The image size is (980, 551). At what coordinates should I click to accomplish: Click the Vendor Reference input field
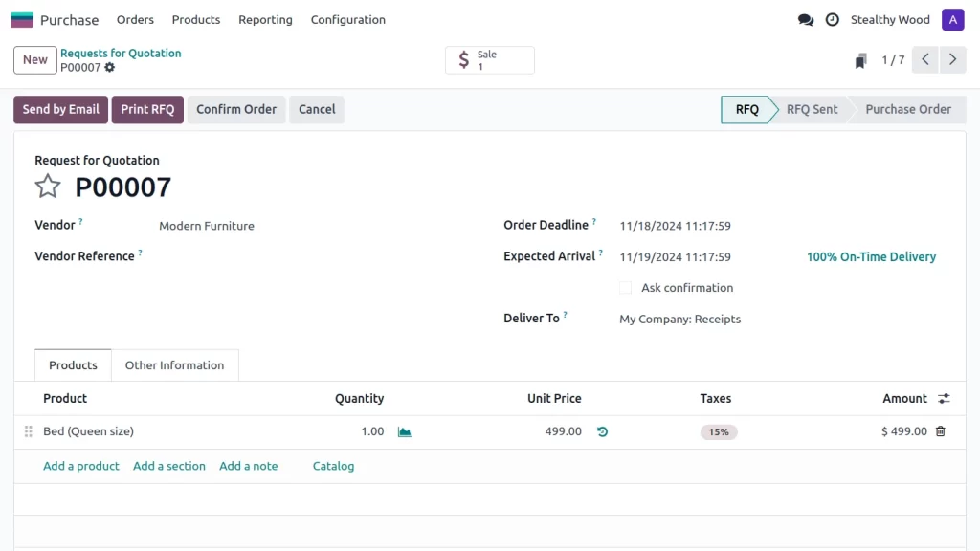point(316,256)
